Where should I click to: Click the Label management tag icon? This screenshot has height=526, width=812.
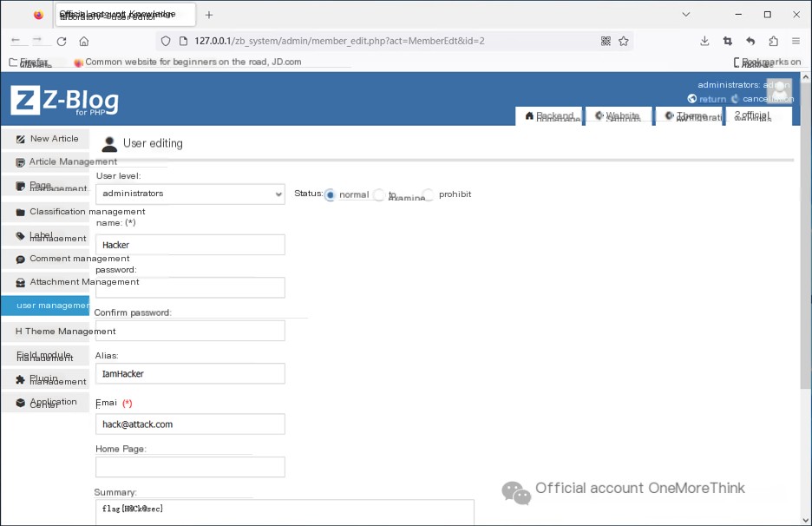point(20,236)
